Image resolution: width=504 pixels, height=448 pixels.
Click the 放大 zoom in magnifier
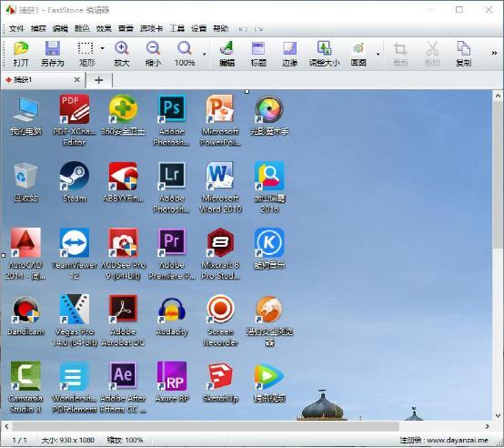(x=122, y=48)
